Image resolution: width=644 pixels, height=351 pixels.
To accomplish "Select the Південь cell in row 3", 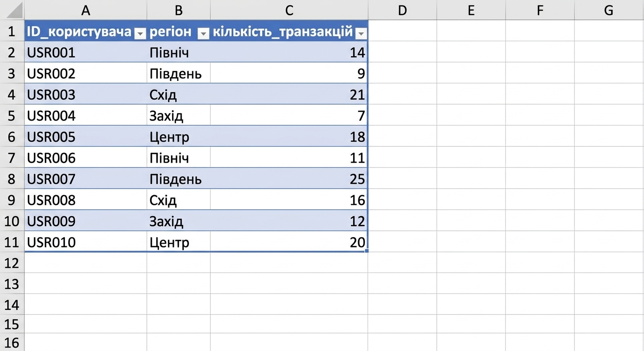I will [x=179, y=74].
